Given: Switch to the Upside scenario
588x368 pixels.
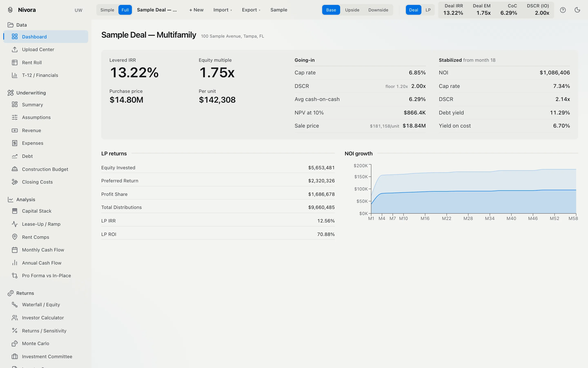Looking at the screenshot, I should [x=352, y=10].
